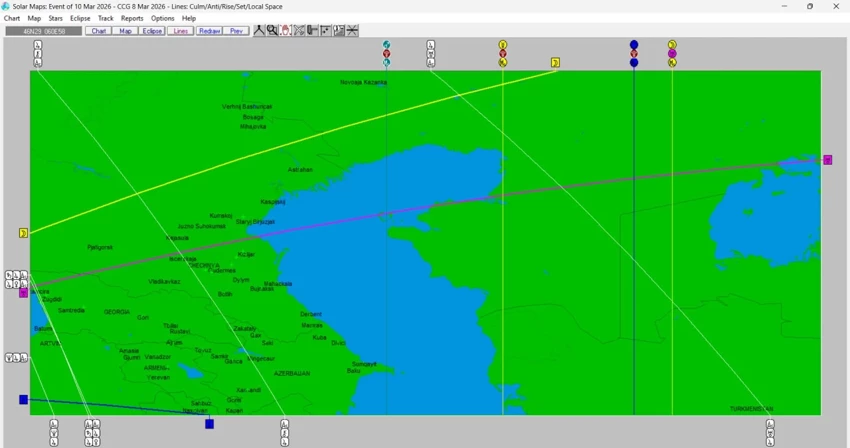Click the Baku city label
The width and height of the screenshot is (850, 448).
pyautogui.click(x=353, y=371)
